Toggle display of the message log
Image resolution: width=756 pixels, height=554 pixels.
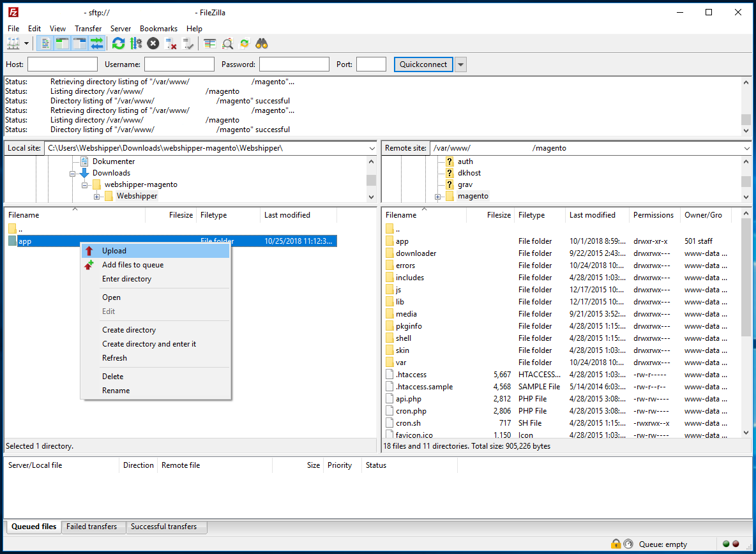tap(45, 43)
